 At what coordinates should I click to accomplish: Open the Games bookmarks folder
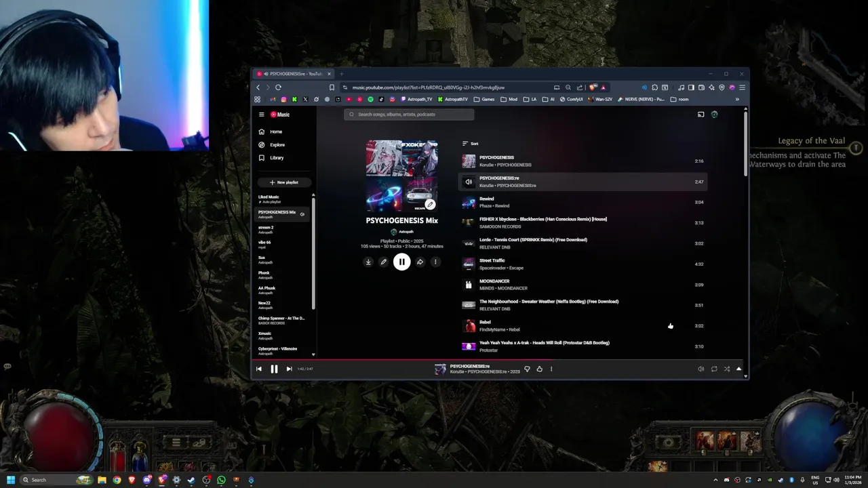point(484,100)
